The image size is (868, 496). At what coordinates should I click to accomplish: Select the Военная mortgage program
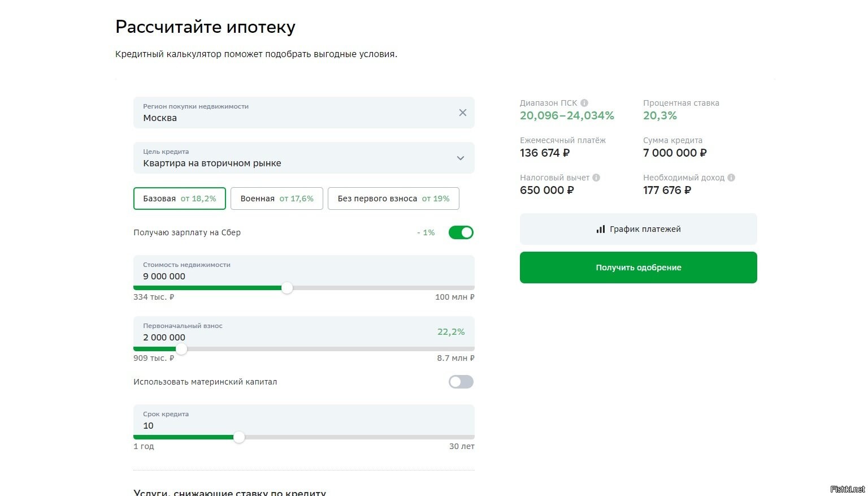click(x=277, y=199)
